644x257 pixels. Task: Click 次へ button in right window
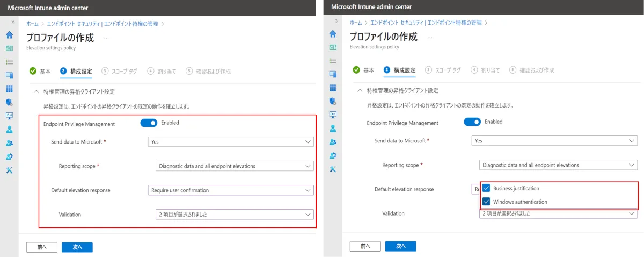point(401,246)
